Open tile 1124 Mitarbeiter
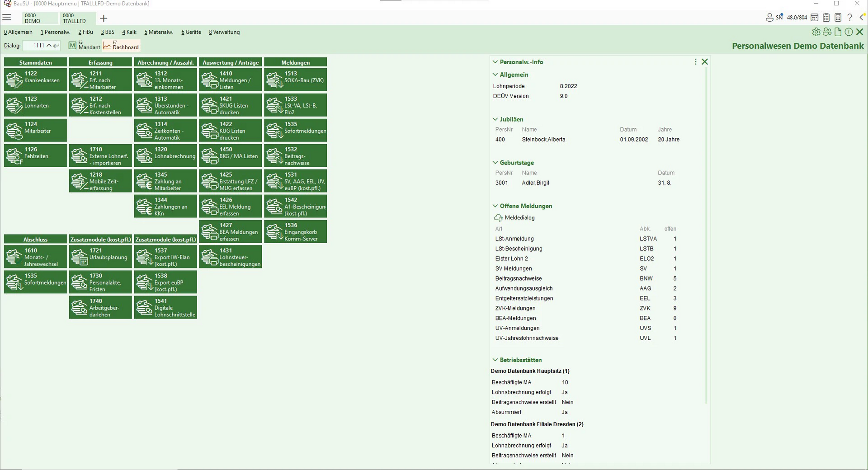 click(35, 130)
